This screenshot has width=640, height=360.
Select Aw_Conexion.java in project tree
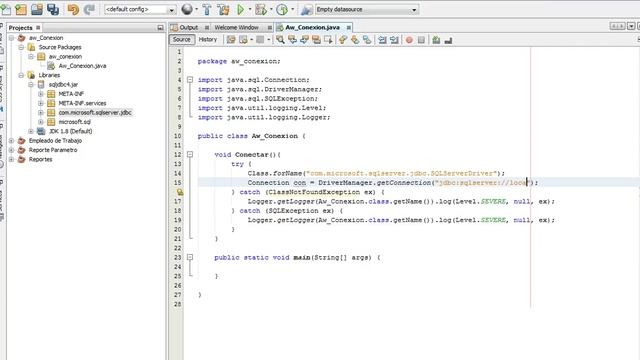coord(82,66)
